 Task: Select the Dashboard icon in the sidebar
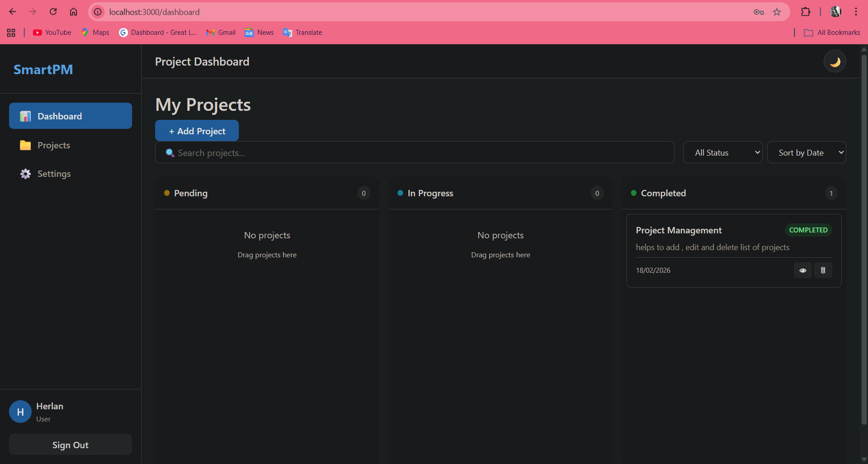25,116
